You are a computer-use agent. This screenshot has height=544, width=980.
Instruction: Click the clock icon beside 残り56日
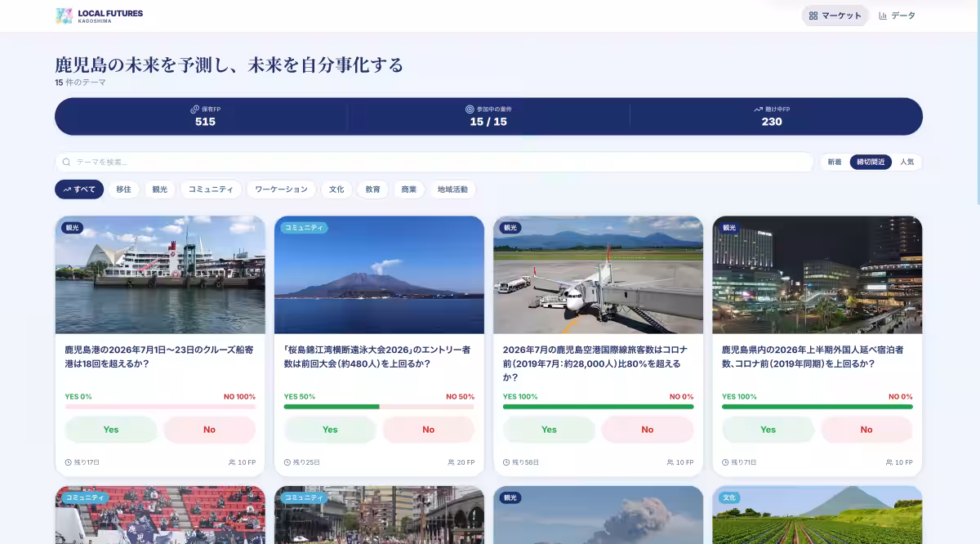click(x=506, y=462)
